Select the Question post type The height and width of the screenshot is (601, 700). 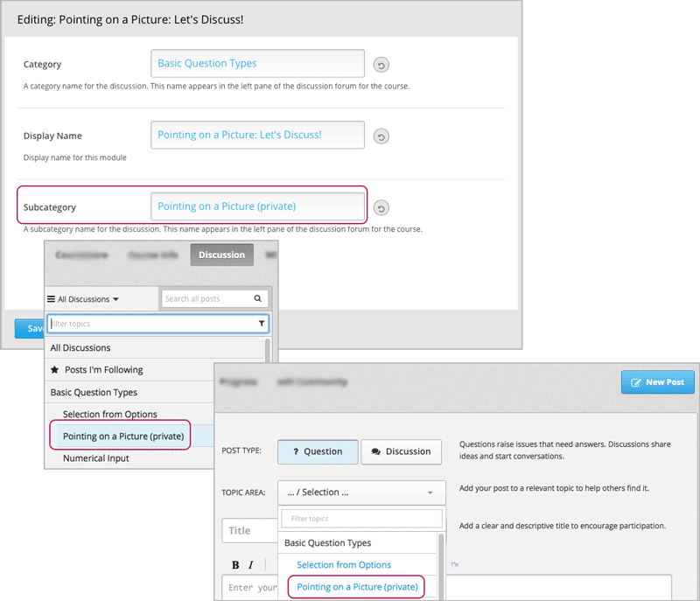click(x=318, y=451)
